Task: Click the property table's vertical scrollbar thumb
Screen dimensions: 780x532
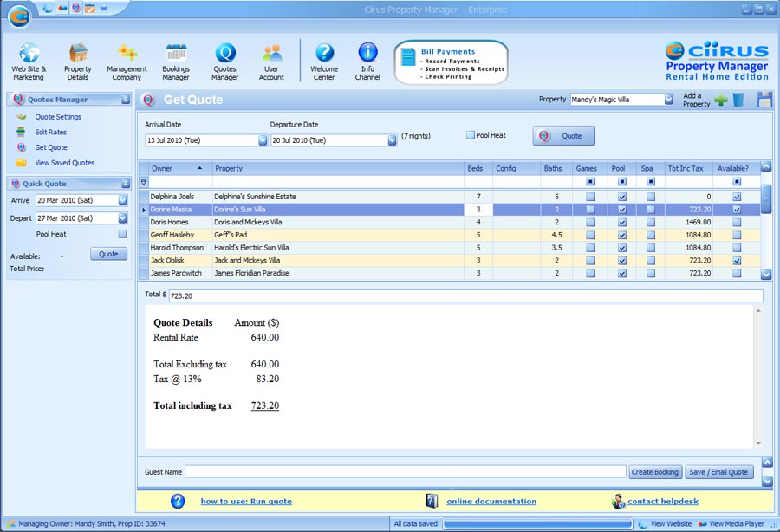Action: coord(766,199)
